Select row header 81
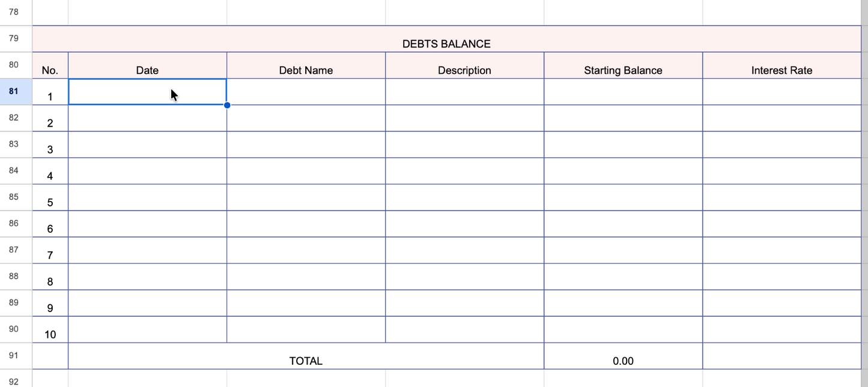The height and width of the screenshot is (387, 868). (16, 92)
